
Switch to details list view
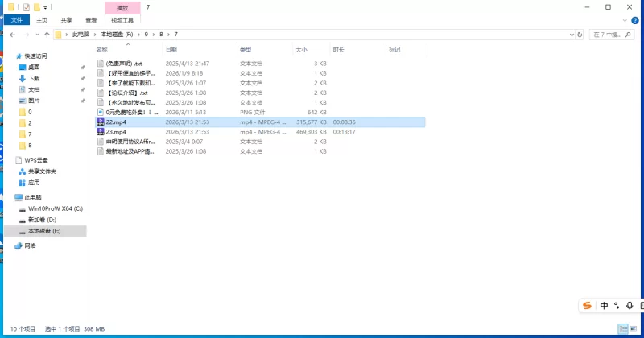(x=622, y=328)
